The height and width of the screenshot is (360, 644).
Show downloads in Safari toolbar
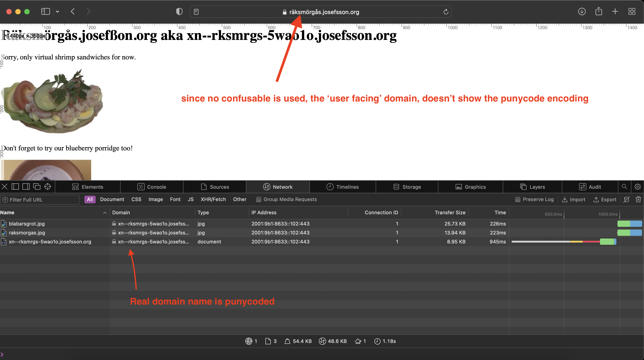582,12
